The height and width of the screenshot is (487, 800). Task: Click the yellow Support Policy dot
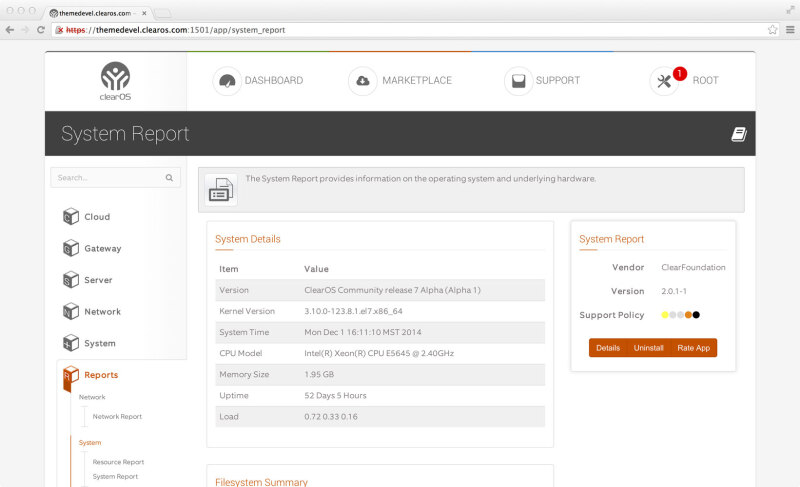click(x=665, y=315)
